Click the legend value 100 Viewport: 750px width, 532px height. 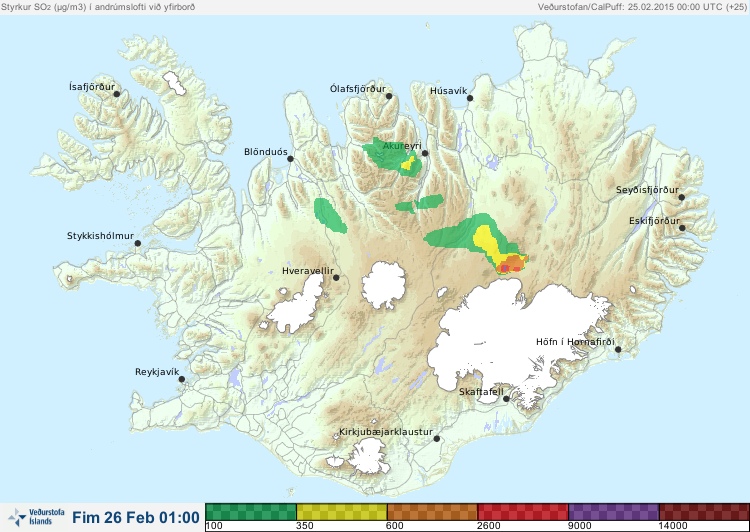(214, 526)
